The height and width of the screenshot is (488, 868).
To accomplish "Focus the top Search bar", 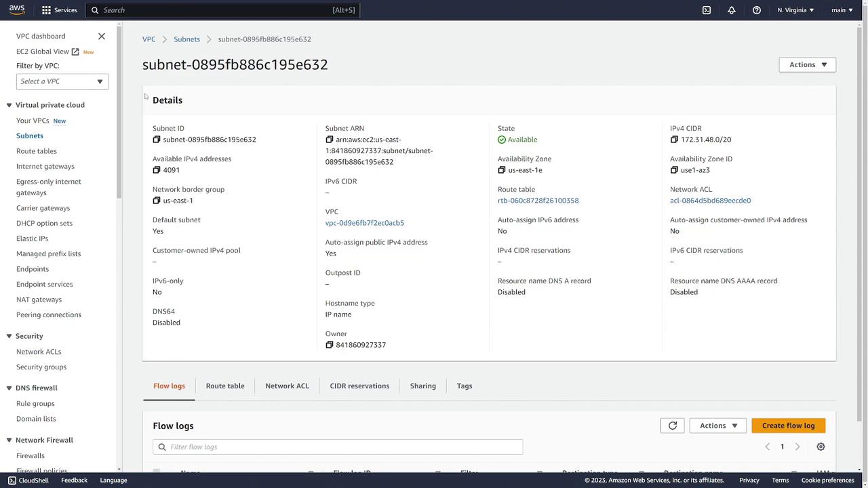I will [x=222, y=10].
